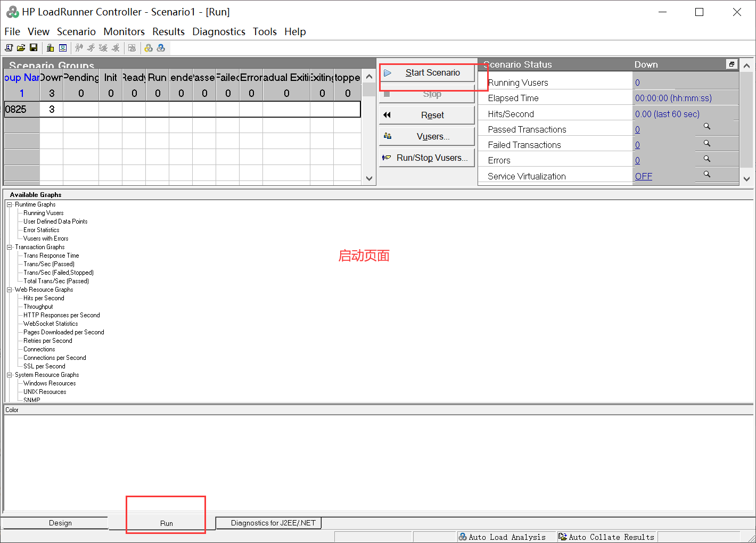Select the Error Statistics graph
756x543 pixels.
41,230
